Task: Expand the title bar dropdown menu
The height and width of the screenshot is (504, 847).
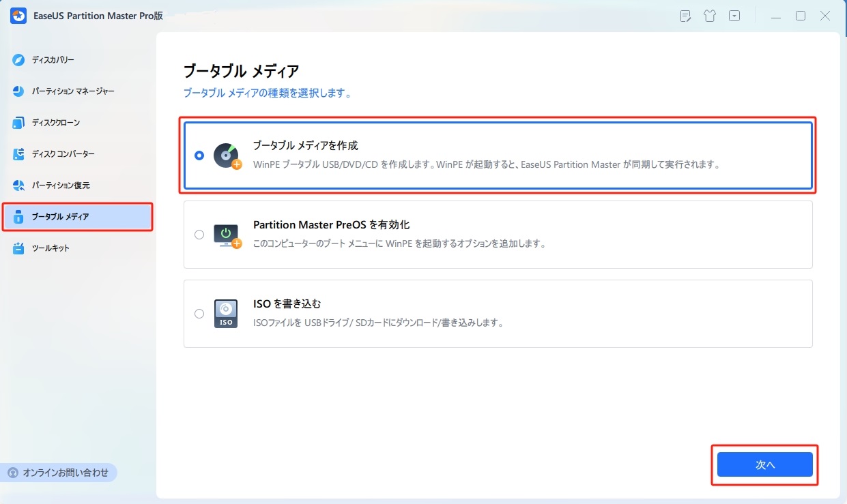Action: click(734, 16)
